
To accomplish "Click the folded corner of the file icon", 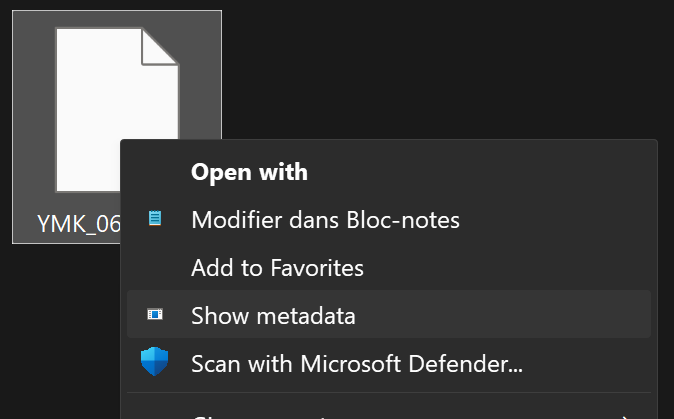I will tap(160, 46).
